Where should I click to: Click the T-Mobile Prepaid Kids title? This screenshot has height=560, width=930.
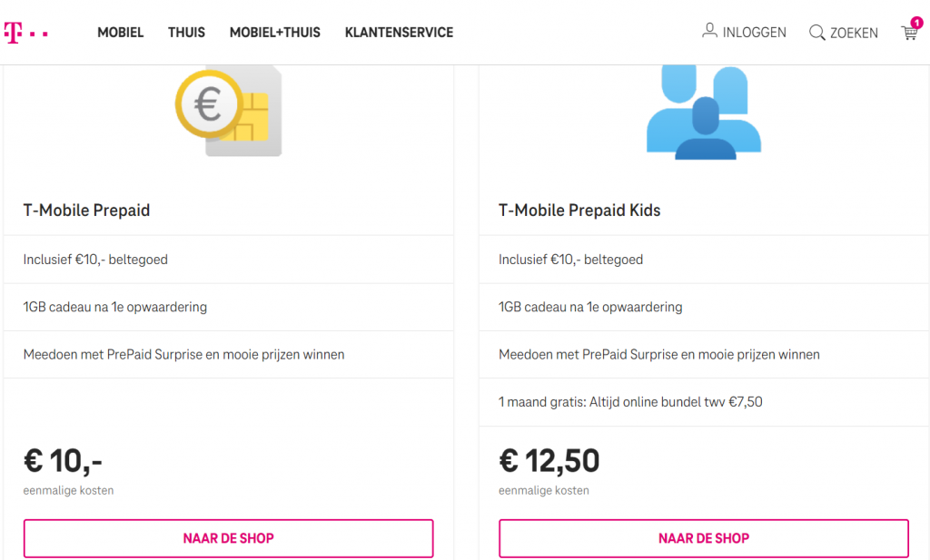579,211
